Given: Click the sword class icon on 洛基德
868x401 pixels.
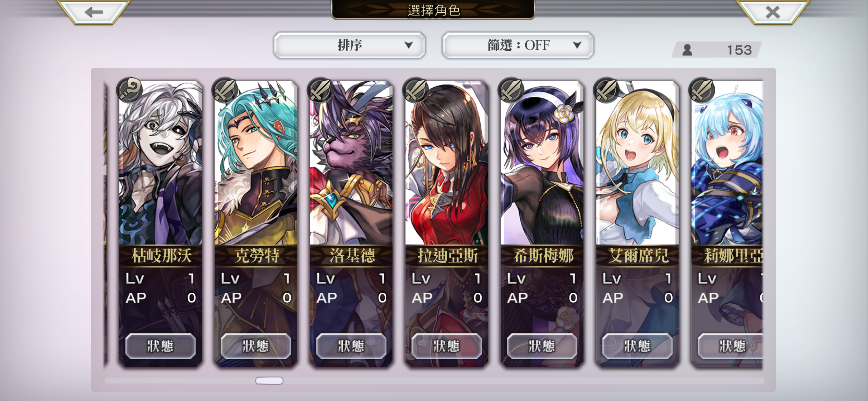Looking at the screenshot, I should [x=320, y=90].
